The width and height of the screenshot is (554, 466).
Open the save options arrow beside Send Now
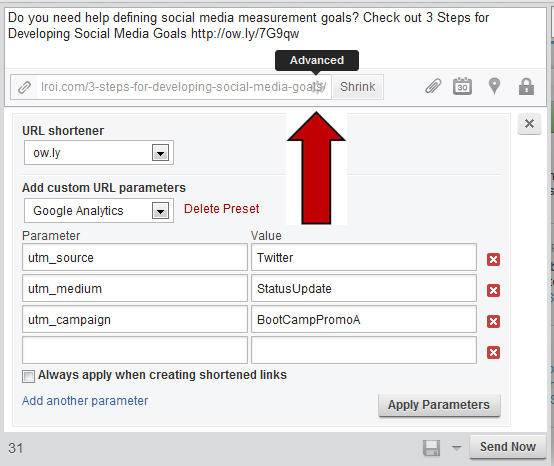(456, 448)
